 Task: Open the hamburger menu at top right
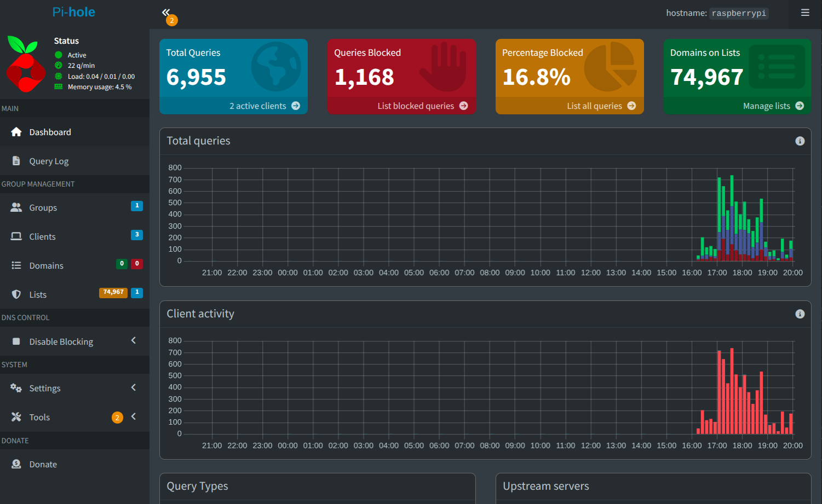[804, 13]
